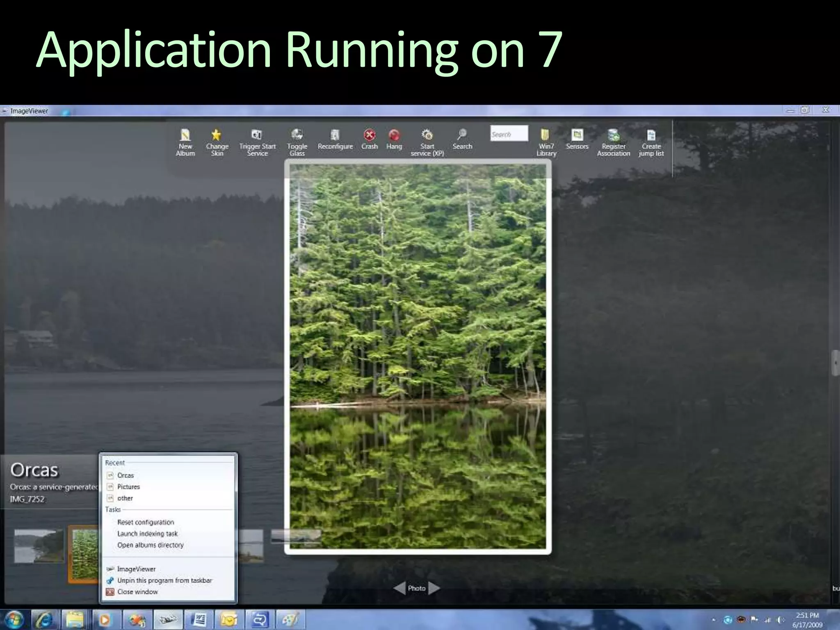Click Create jump list icon
Image resolution: width=840 pixels, height=630 pixels.
[651, 135]
